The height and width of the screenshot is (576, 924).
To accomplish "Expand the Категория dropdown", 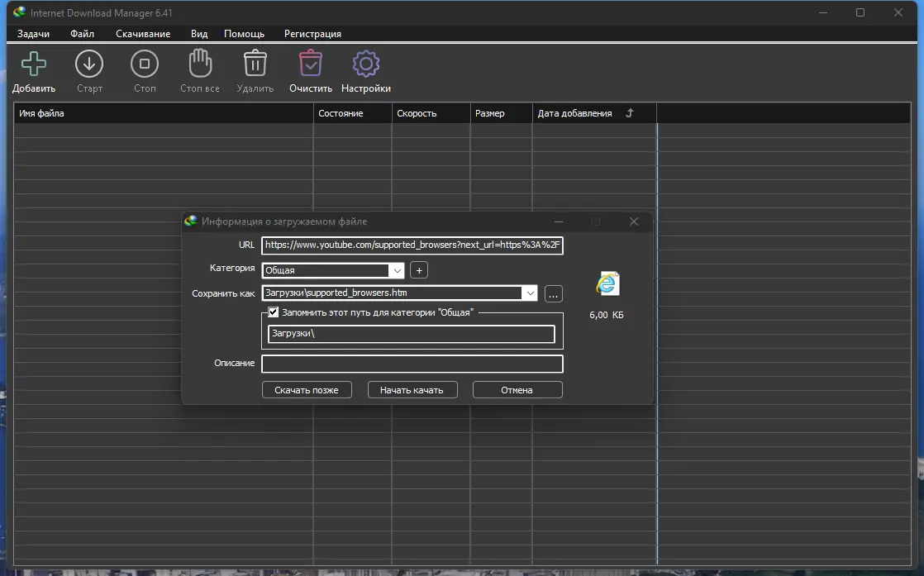I will point(398,270).
